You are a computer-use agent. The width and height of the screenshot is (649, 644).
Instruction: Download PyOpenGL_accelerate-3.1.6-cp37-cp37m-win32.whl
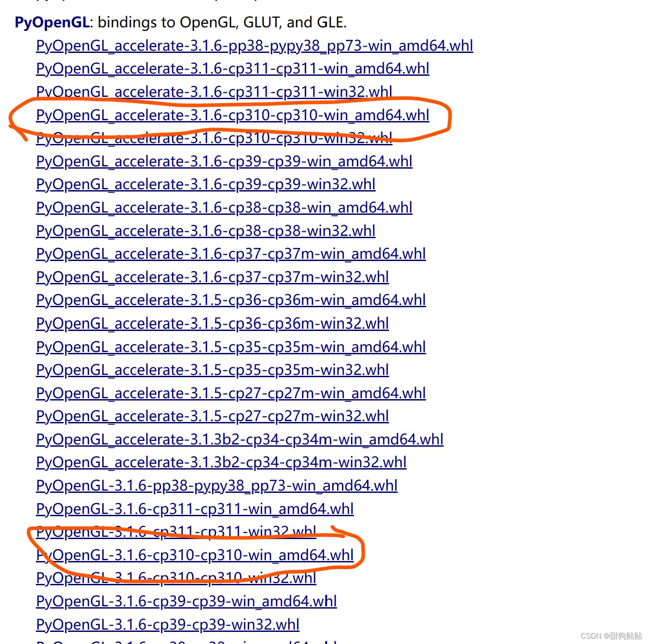click(212, 277)
